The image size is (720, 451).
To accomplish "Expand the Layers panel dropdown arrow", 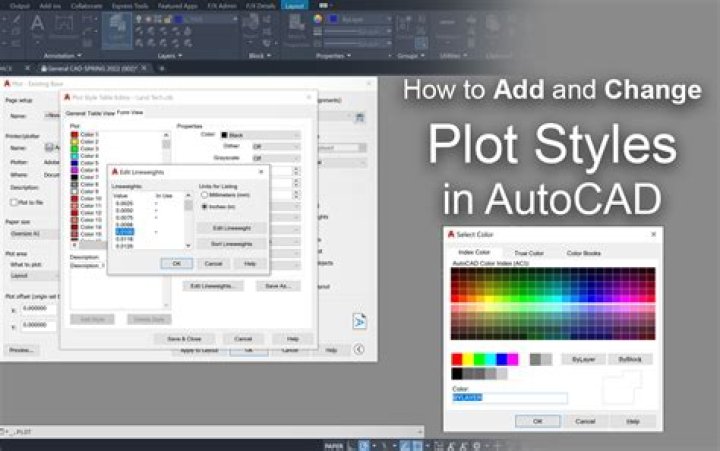I will coord(180,56).
